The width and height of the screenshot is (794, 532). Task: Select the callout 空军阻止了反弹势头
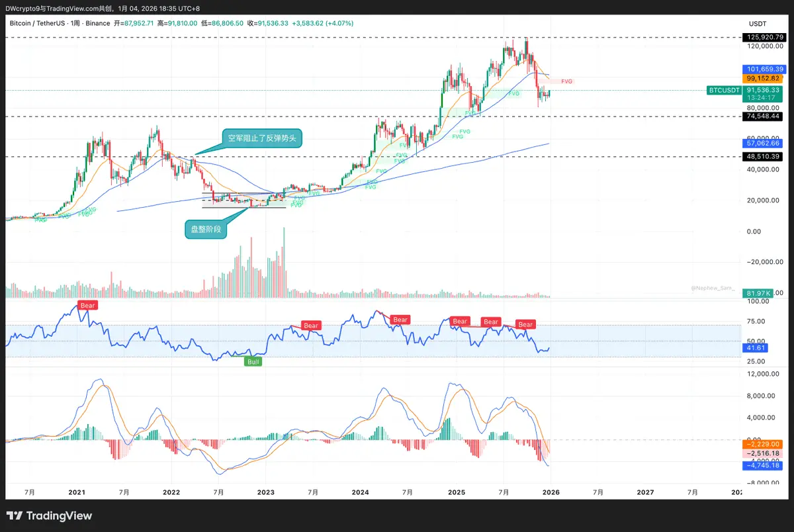coord(263,139)
